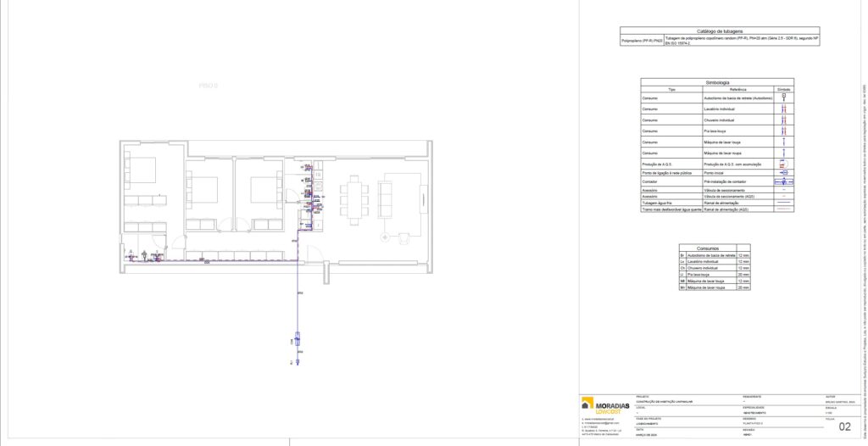Click 'Chuveiro individual' in the Simbologia table
The height and width of the screenshot is (446, 868).
[719, 120]
